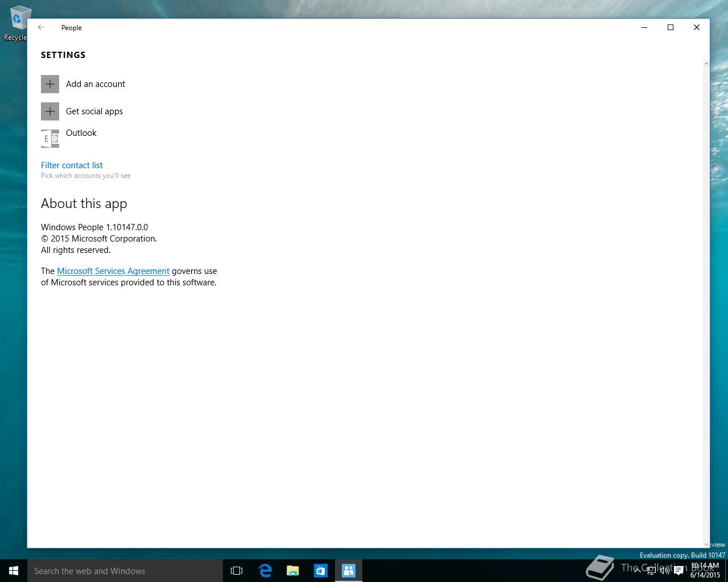
Task: Open the Windows Start menu
Action: click(x=14, y=571)
